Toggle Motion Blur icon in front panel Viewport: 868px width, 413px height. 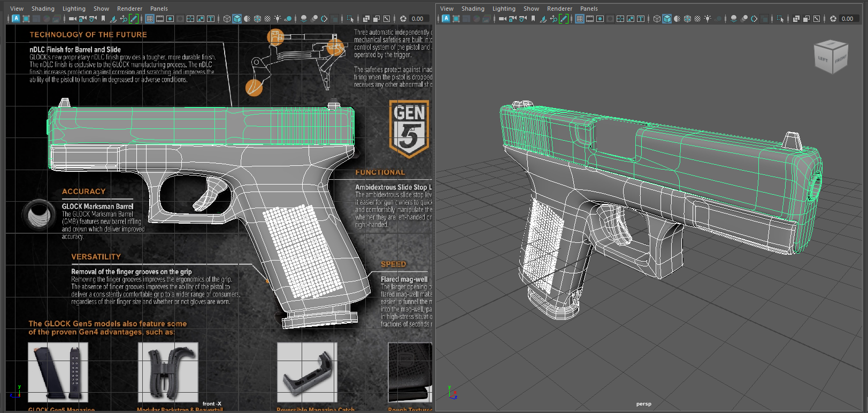(x=314, y=19)
